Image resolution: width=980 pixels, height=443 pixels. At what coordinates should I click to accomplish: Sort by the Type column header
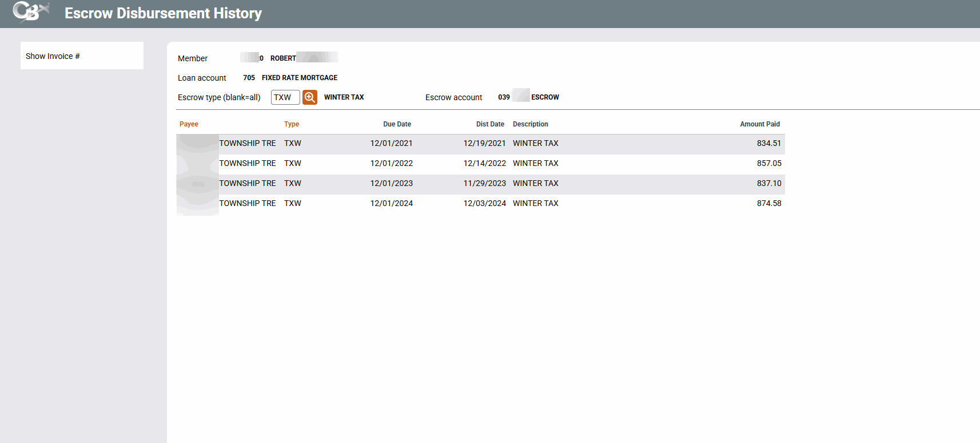(x=291, y=124)
